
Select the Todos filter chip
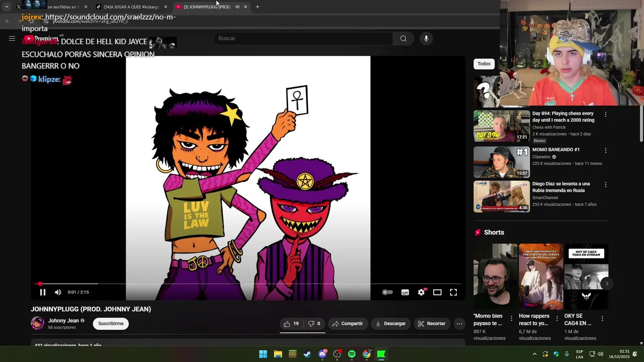tap(484, 64)
